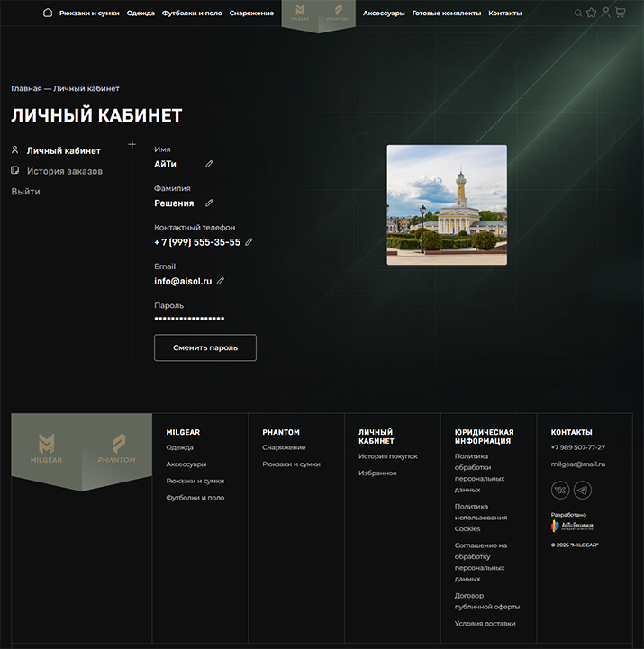Click the PHANTOM logo in header
The width and height of the screenshot is (644, 649).
[337, 13]
